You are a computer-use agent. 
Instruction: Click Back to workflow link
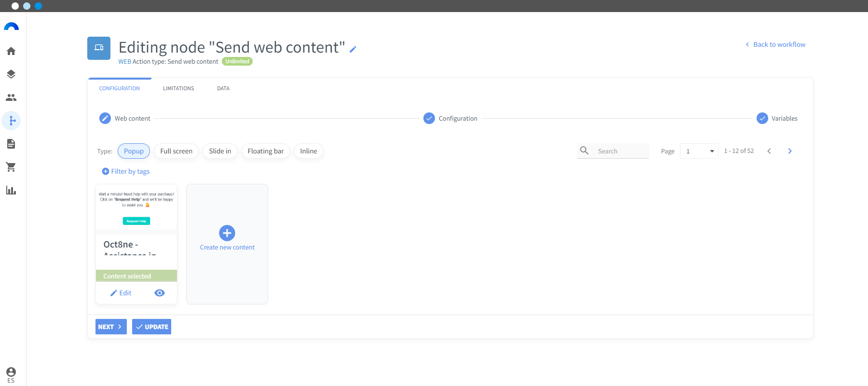point(775,44)
